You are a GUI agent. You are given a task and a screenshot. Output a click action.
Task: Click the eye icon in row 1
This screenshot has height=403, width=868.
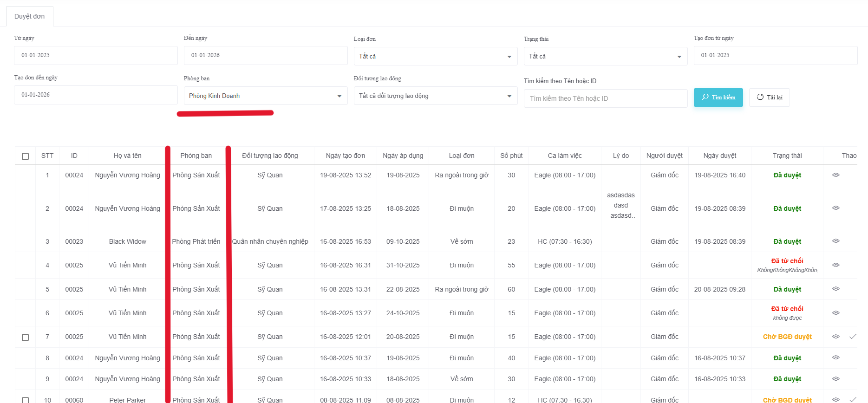pos(835,175)
